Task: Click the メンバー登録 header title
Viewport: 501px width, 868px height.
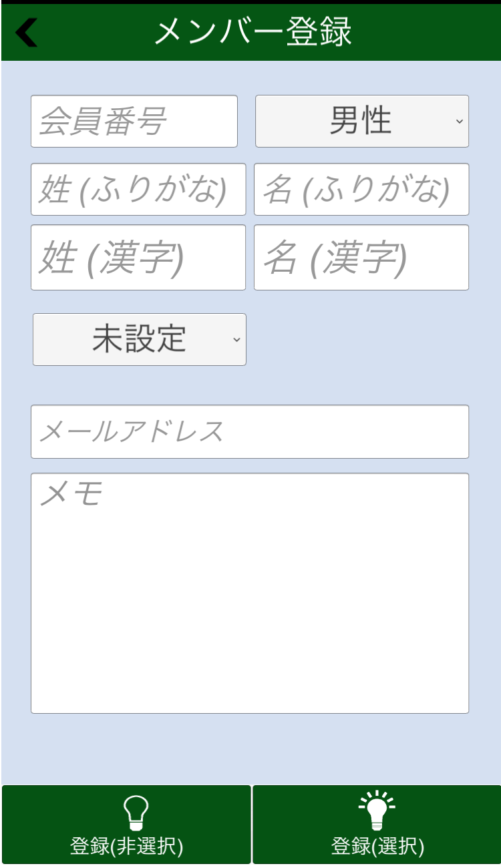Action: (253, 32)
